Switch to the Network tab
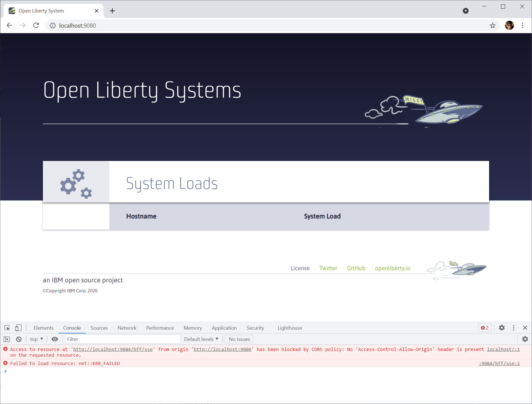The image size is (532, 404). coord(127,328)
